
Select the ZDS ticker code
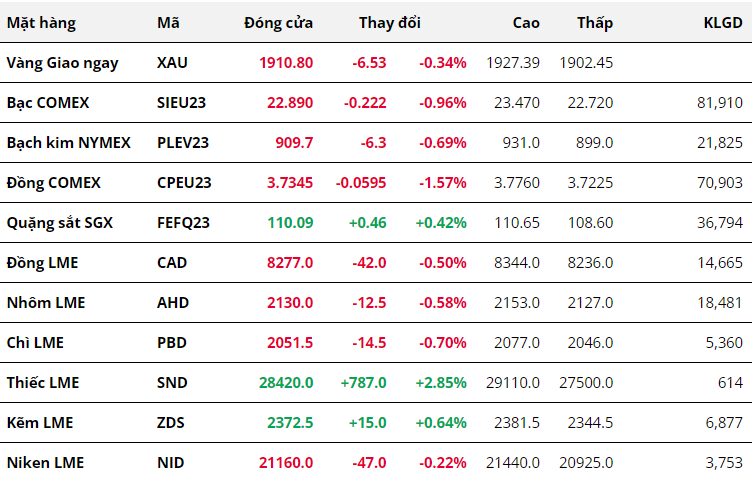pyautogui.click(x=172, y=423)
